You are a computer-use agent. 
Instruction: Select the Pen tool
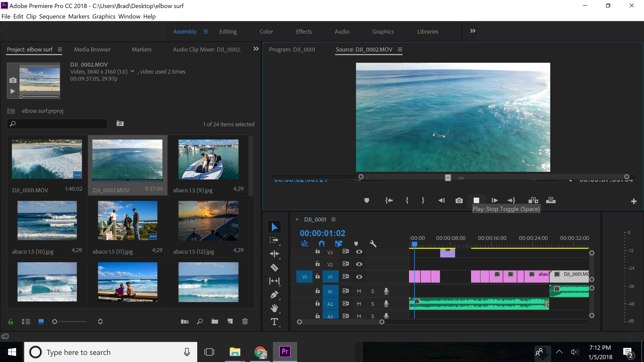click(x=275, y=295)
